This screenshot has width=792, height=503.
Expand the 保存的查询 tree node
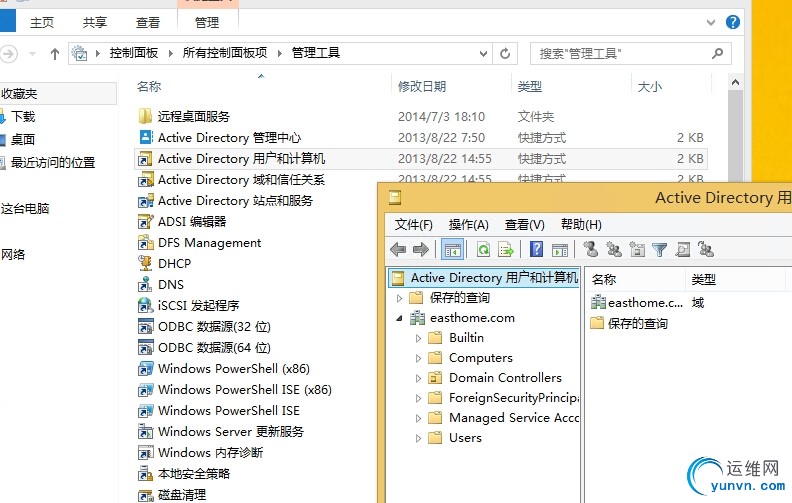399,298
